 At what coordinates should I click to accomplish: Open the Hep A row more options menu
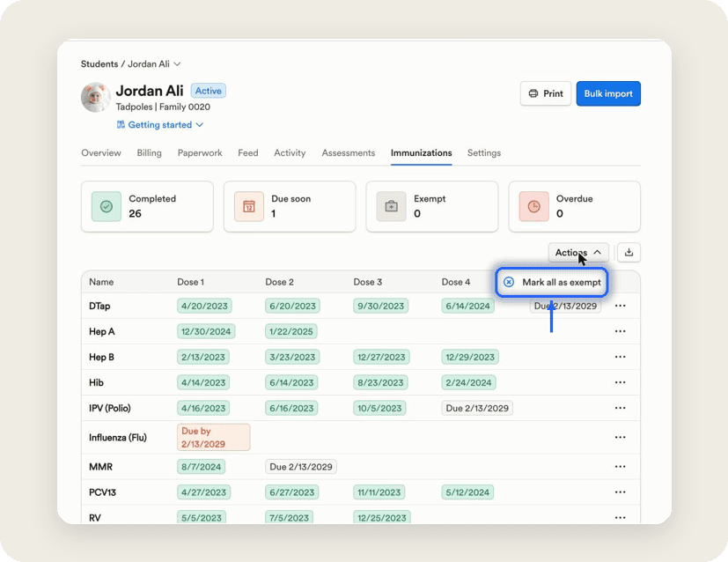620,331
